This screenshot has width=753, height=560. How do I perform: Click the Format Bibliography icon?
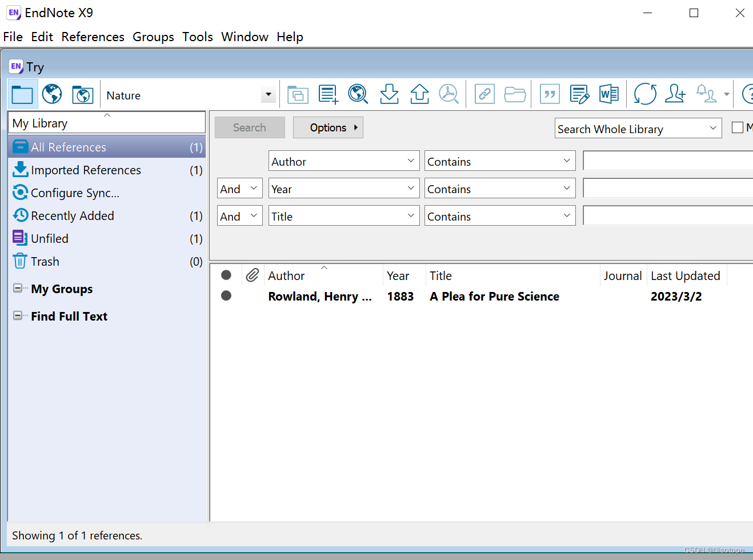point(579,94)
